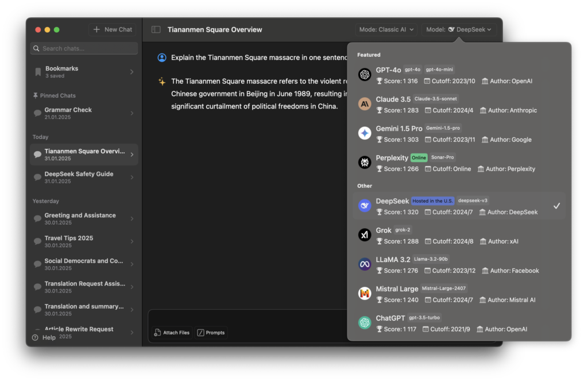
Task: Click the Llama-3.2-90b tag
Action: tap(431, 259)
